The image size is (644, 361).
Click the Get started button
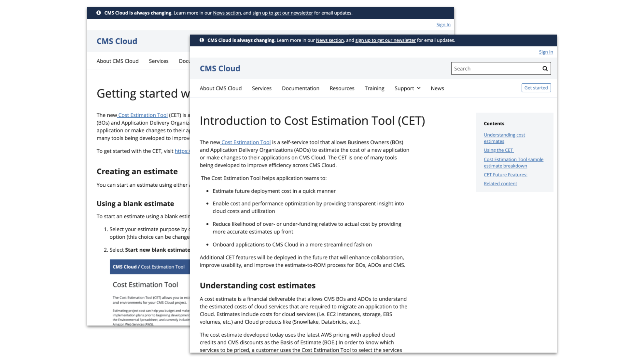[536, 87]
